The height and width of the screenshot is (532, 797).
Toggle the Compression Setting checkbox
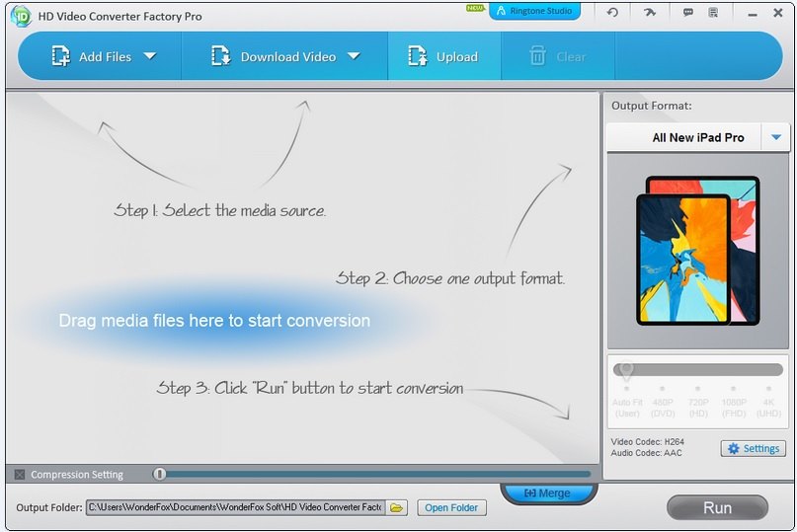20,475
